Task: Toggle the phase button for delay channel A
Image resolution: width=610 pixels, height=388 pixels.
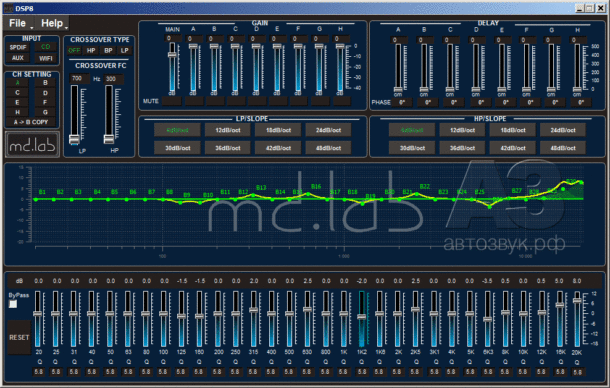Action: pyautogui.click(x=402, y=102)
